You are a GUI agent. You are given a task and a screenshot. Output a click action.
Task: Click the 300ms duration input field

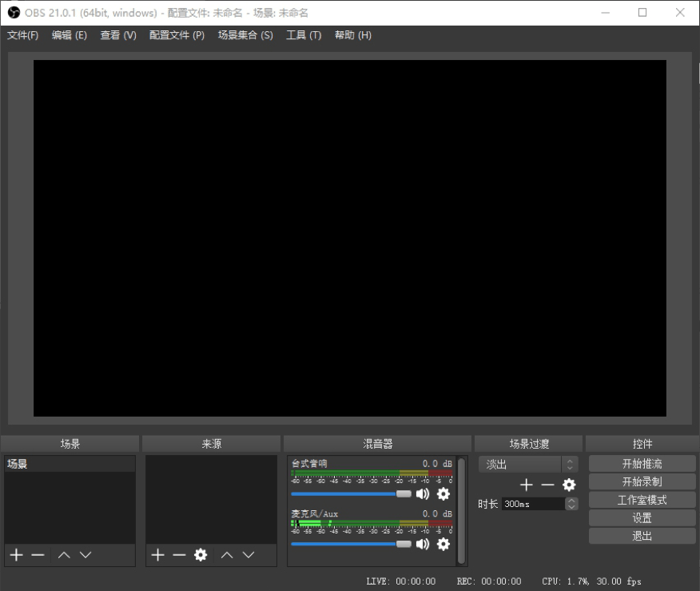pos(534,504)
